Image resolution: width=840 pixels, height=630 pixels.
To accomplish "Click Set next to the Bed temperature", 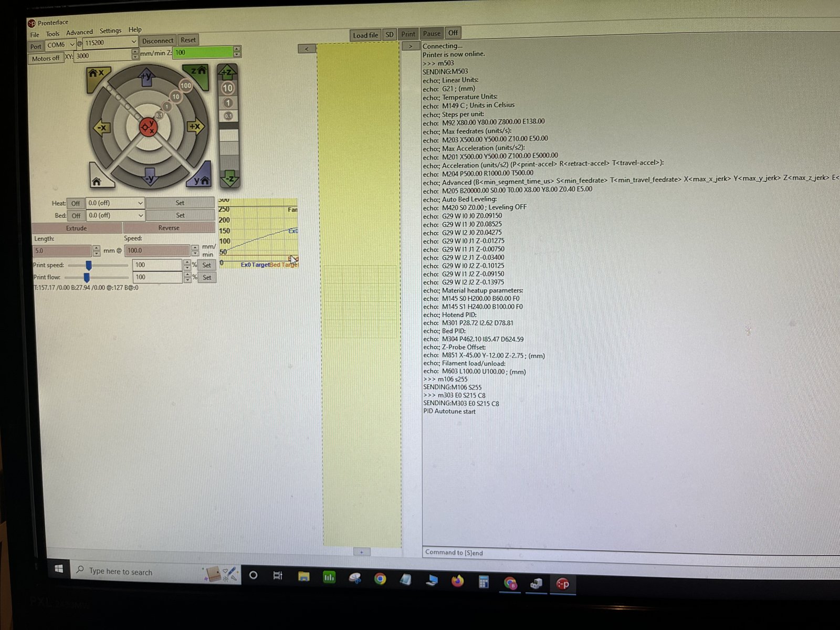I will point(180,215).
